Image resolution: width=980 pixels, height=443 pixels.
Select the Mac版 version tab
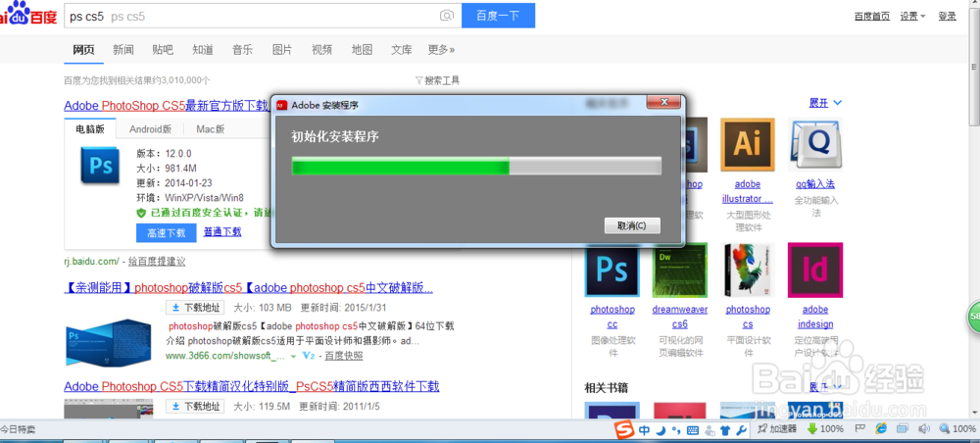click(210, 129)
